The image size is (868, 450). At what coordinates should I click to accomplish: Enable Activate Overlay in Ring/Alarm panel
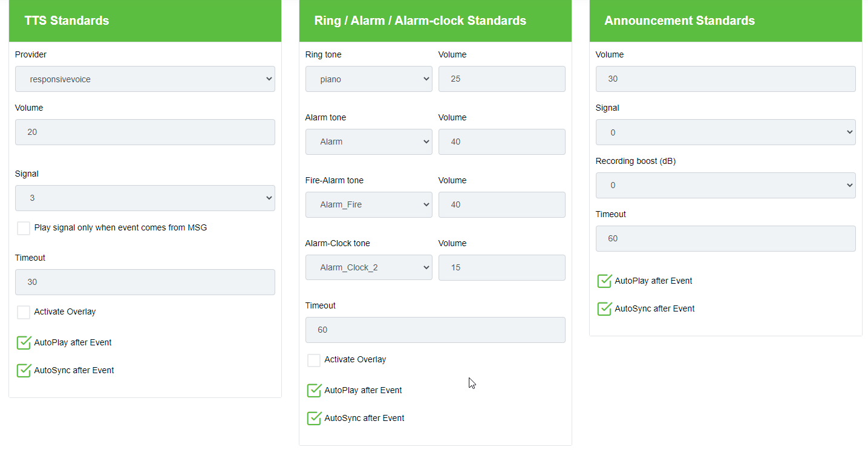point(314,360)
